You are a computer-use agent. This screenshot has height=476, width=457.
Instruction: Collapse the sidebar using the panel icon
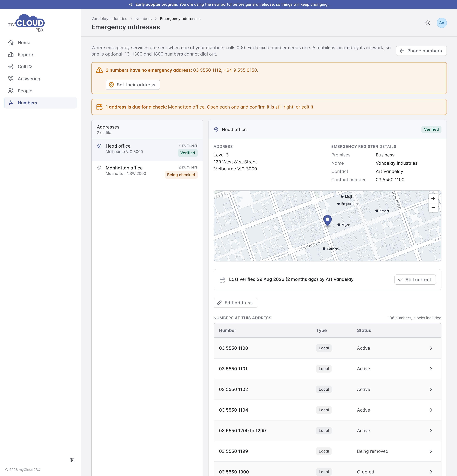pyautogui.click(x=72, y=460)
